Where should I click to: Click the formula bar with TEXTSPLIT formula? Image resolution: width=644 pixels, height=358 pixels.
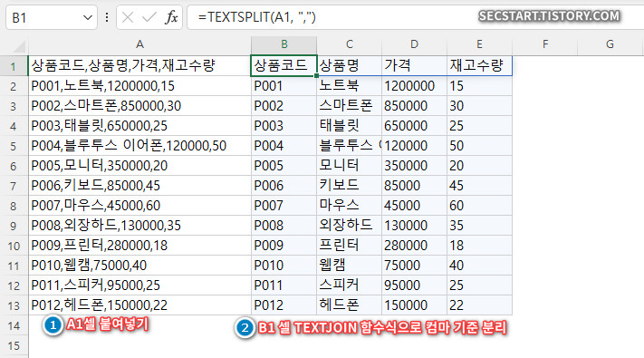click(x=415, y=17)
